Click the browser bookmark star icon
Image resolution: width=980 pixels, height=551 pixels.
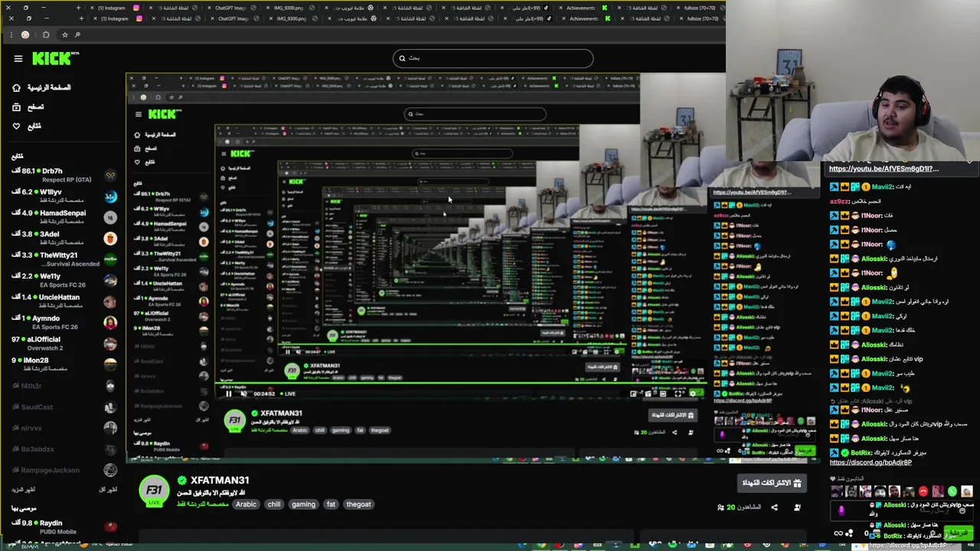pyautogui.click(x=64, y=34)
